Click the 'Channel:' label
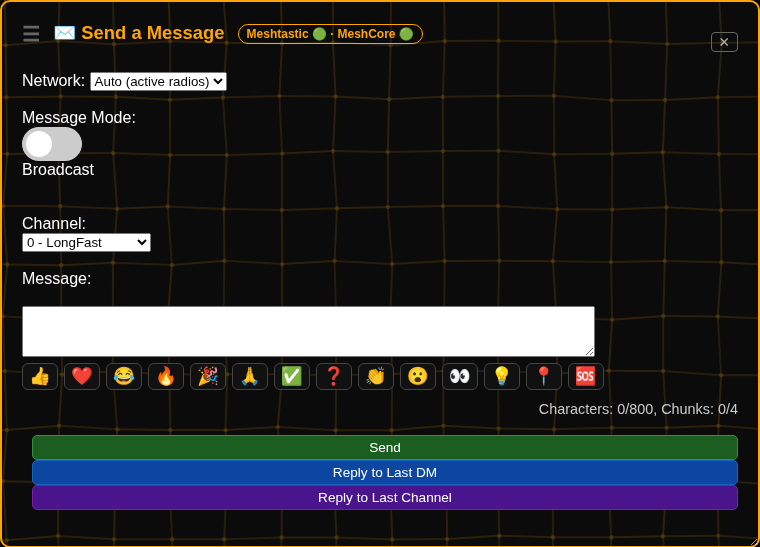This screenshot has width=760, height=547. [54, 223]
